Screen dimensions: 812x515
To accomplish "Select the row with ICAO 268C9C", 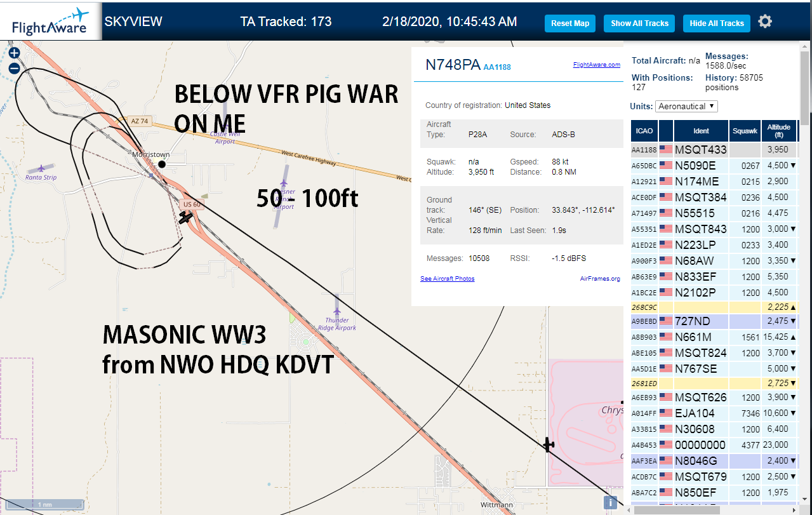I will (714, 307).
